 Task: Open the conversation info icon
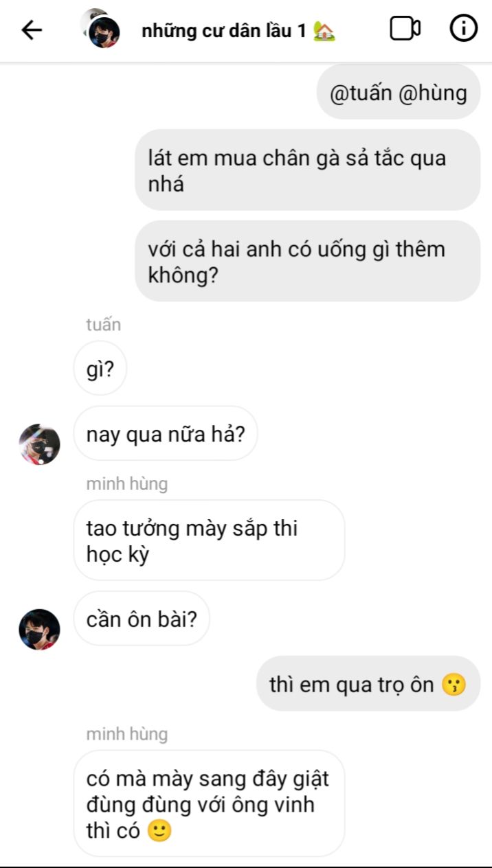(464, 29)
